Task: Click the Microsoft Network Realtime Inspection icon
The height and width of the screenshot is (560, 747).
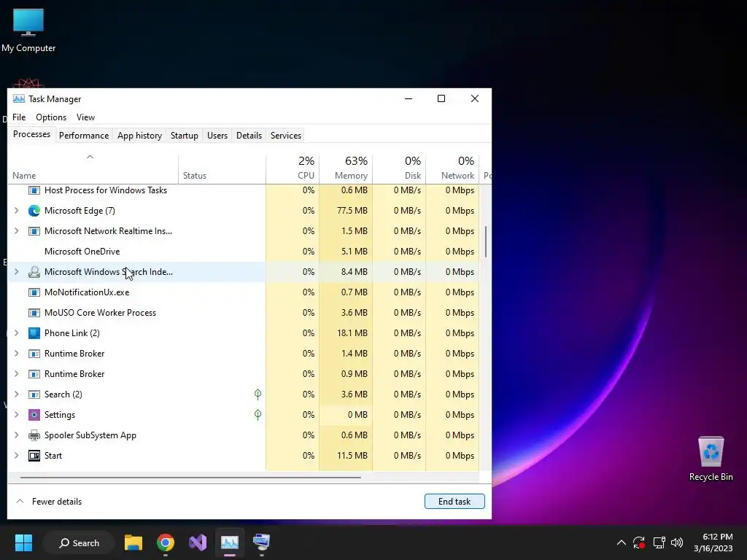Action: click(x=34, y=231)
